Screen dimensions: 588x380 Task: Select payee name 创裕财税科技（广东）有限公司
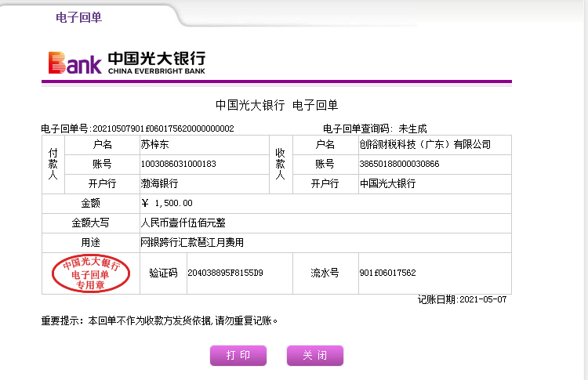[x=425, y=144]
